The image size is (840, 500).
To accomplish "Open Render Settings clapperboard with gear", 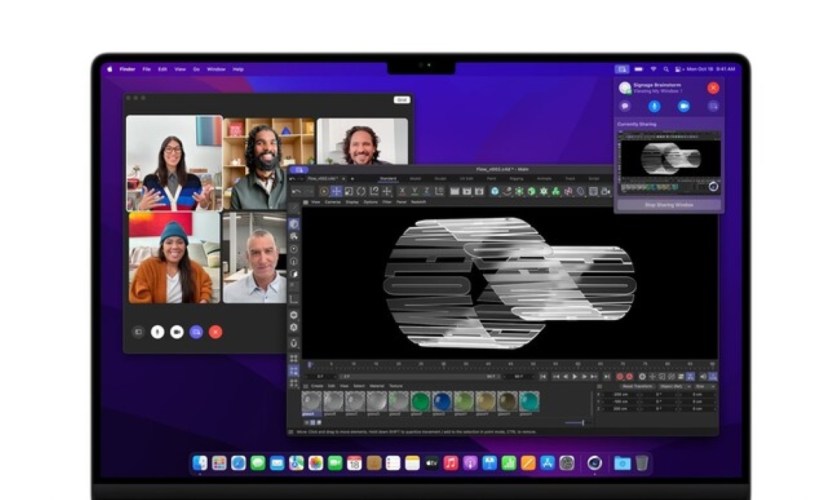I will point(479,191).
